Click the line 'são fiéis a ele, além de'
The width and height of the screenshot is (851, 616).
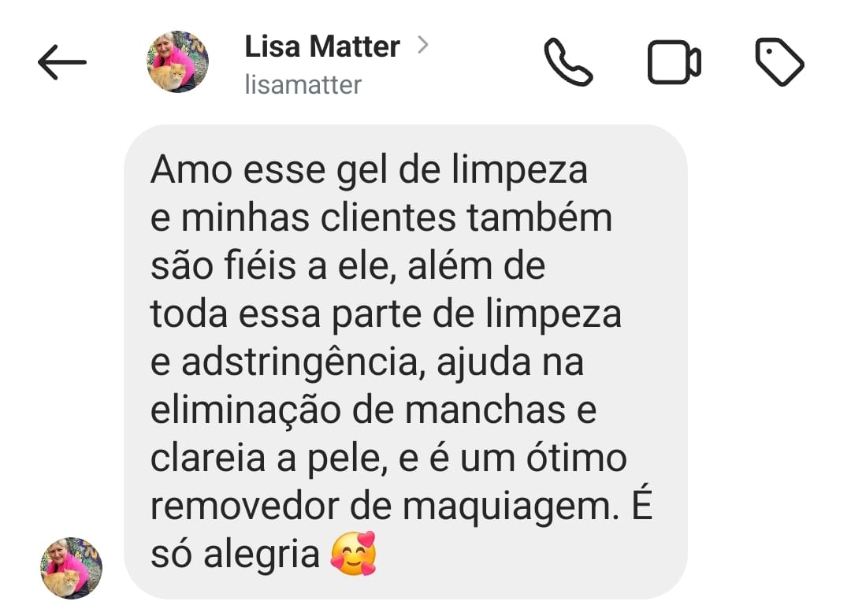348,266
